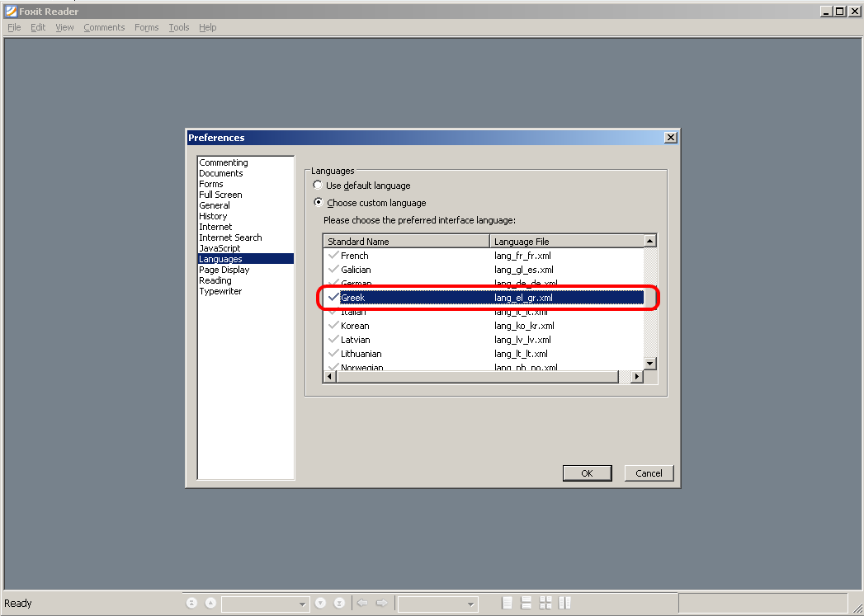The width and height of the screenshot is (864, 616).
Task: Click lang_ko_kr.xml file entry
Action: pos(524,326)
